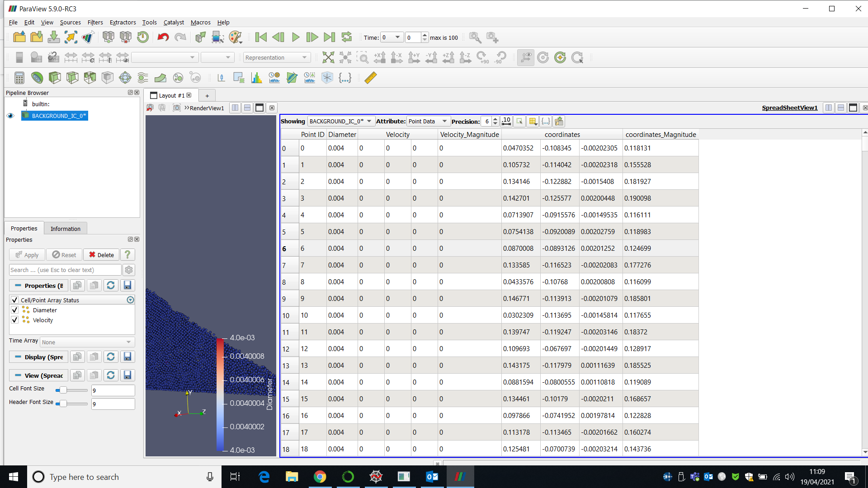Toggle visibility eye of BACKGROUND_IC_0
This screenshot has width=868, height=488.
click(10, 116)
